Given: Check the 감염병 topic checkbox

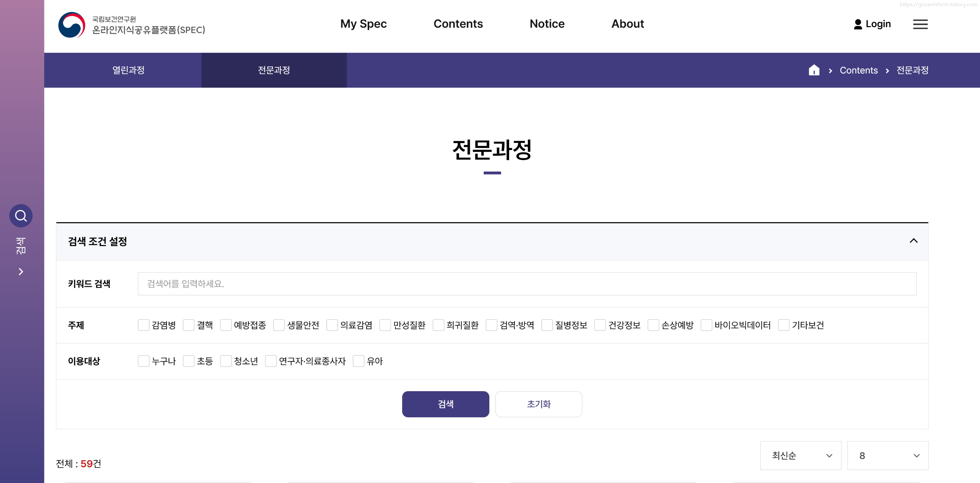Looking at the screenshot, I should click(x=143, y=325).
